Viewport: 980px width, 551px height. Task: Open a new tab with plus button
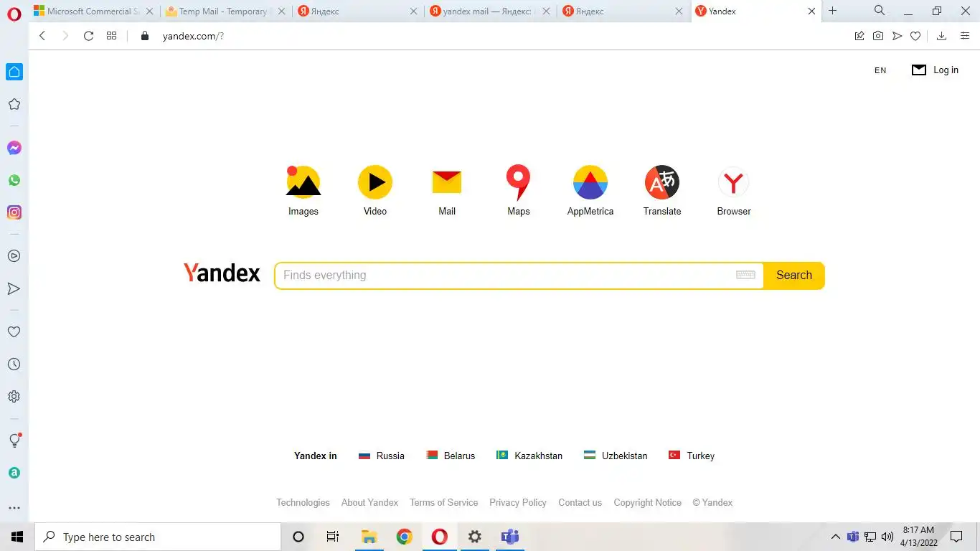coord(832,11)
